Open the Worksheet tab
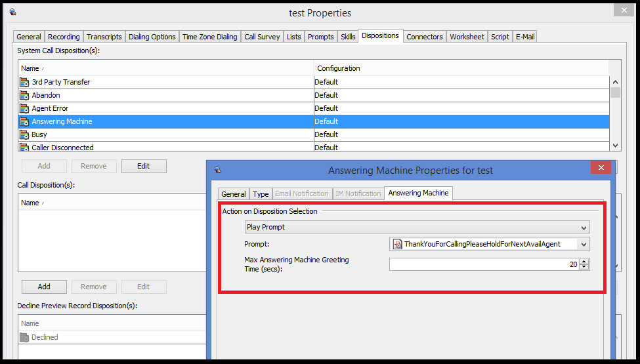Screen dimensions: 640x364 pos(467,37)
